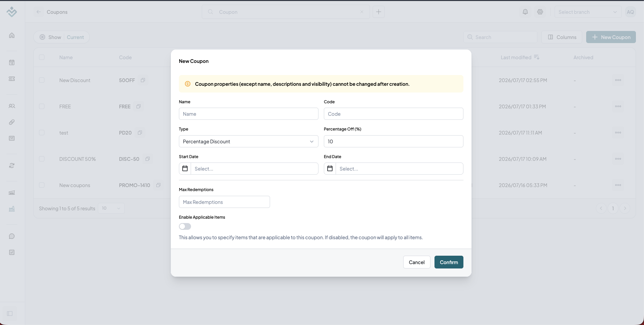Image resolution: width=644 pixels, height=325 pixels.
Task: Click the back arrow next to Coupons
Action: click(x=39, y=12)
